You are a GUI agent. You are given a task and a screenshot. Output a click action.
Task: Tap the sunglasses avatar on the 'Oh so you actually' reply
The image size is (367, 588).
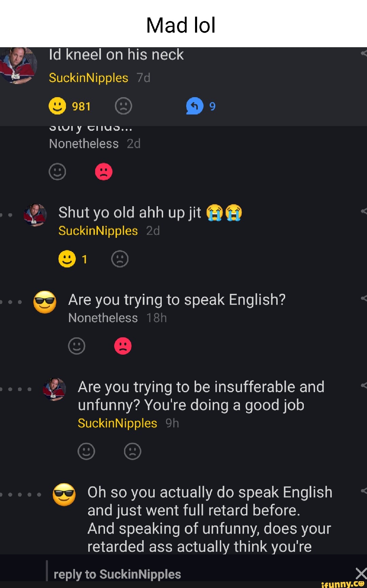[x=64, y=495]
